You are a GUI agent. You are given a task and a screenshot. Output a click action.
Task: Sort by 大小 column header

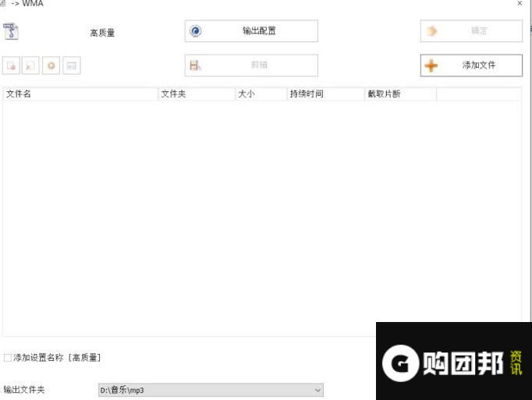(x=261, y=94)
